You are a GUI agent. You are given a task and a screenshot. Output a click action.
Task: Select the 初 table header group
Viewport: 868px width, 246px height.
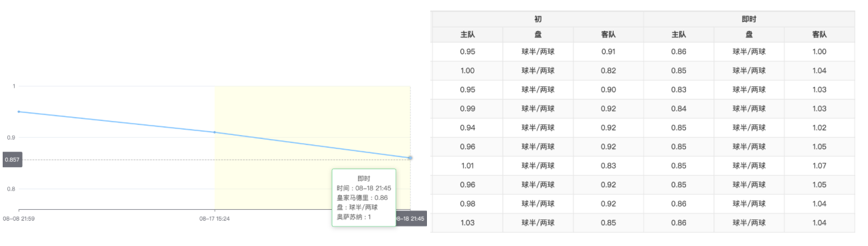[x=537, y=19]
